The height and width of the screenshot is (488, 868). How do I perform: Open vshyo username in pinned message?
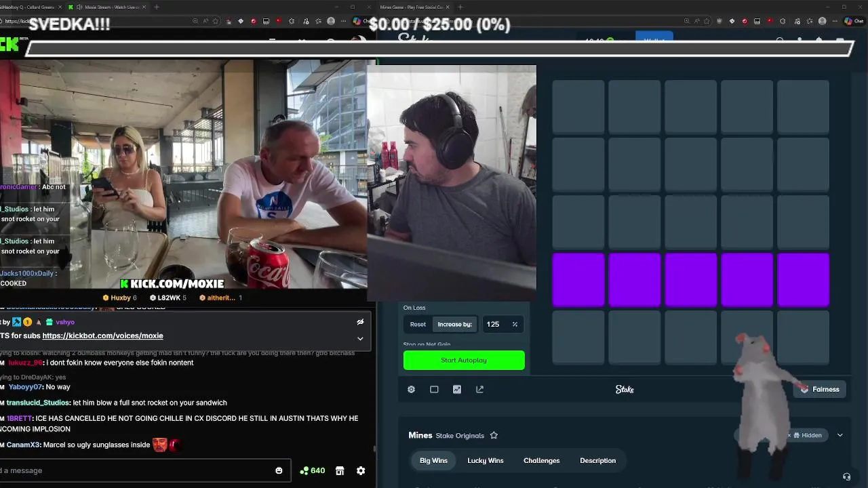tap(65, 322)
